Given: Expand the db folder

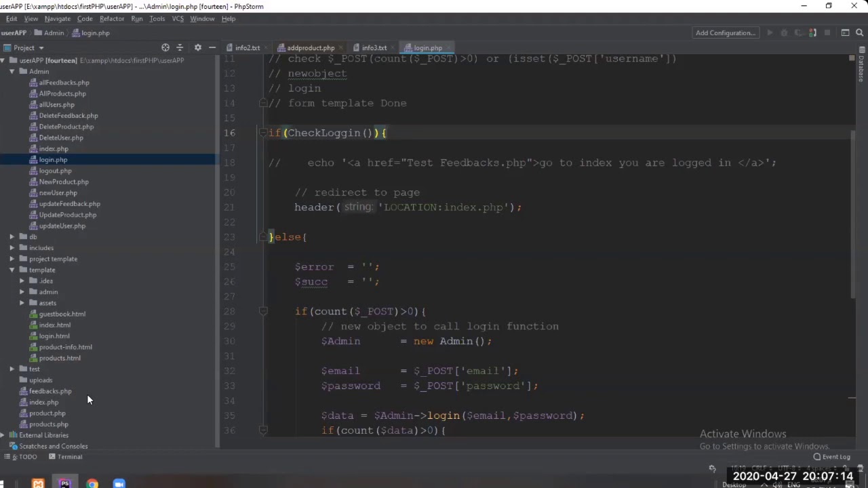Looking at the screenshot, I should pos(12,237).
